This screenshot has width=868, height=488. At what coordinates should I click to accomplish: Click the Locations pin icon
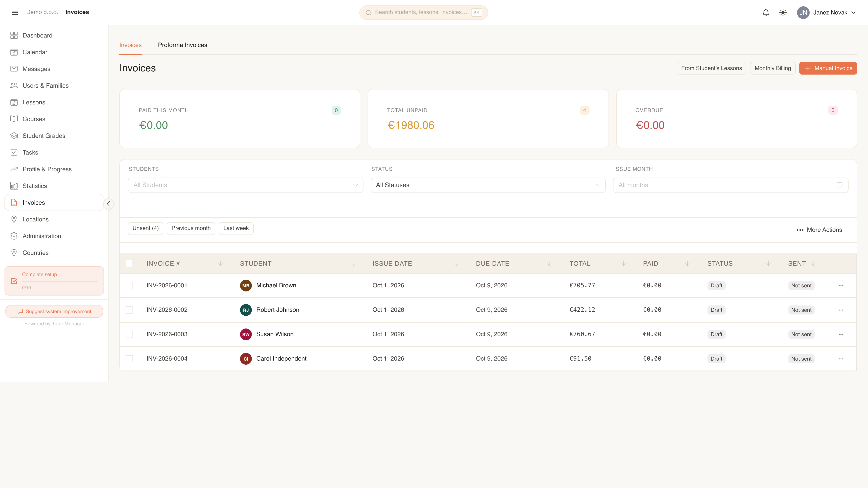click(x=14, y=219)
